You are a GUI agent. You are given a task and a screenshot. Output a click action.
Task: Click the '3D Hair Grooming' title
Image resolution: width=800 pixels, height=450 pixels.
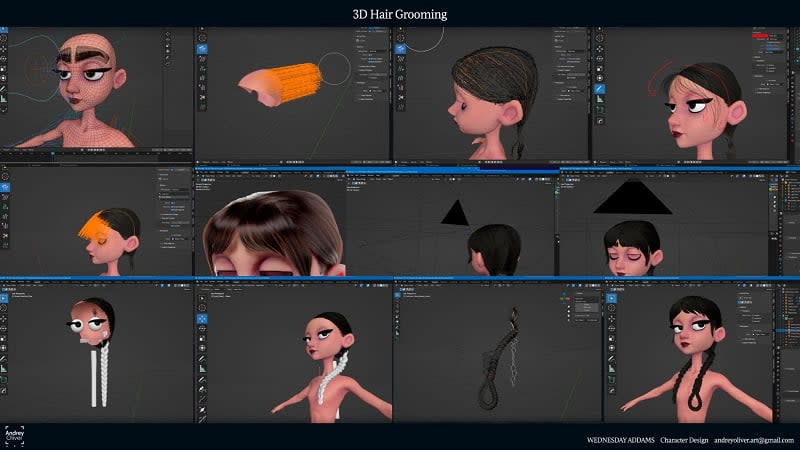coord(400,14)
